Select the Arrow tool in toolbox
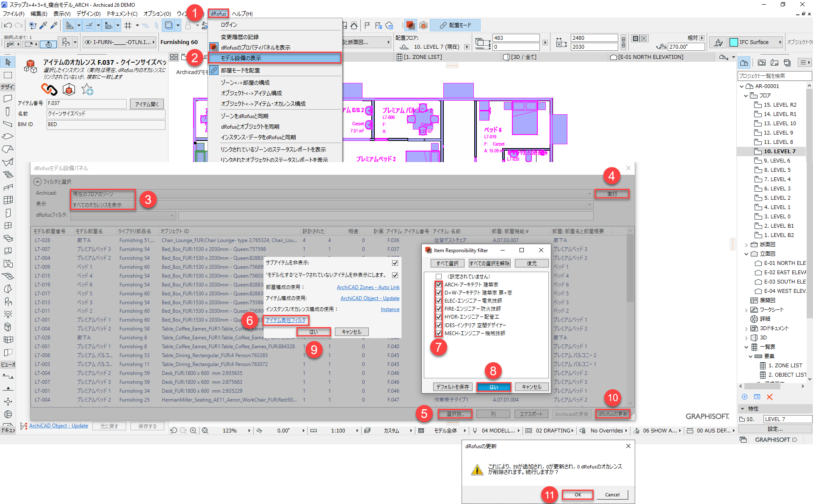 8,63
